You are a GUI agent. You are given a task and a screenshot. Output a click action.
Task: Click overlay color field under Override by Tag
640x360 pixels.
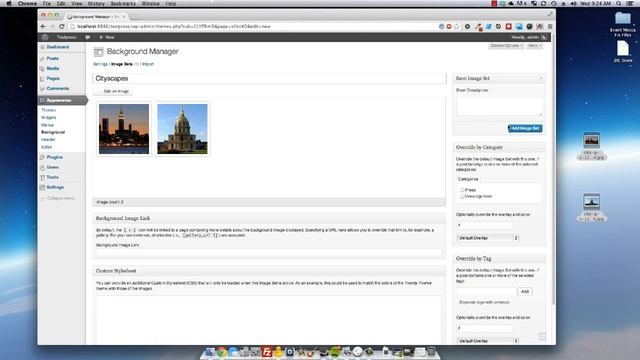tap(484, 328)
